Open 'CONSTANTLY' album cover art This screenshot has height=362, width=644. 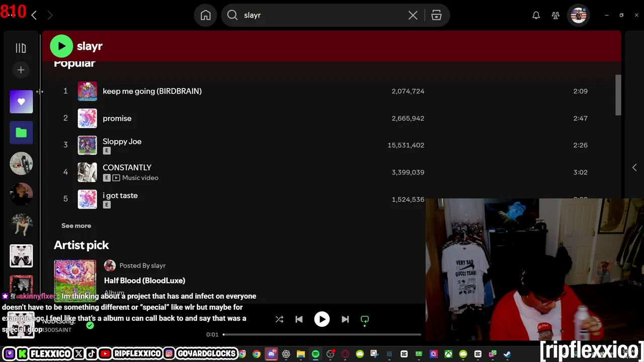tap(87, 172)
